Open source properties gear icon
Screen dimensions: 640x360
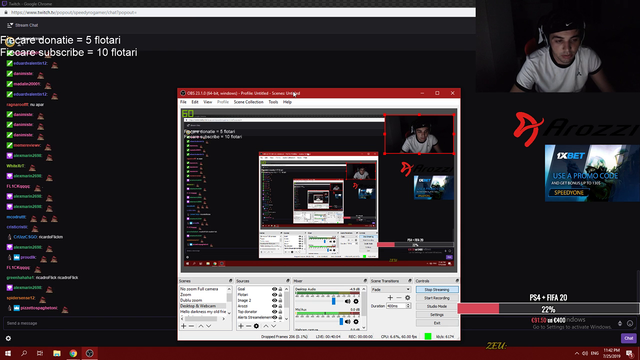click(x=256, y=326)
